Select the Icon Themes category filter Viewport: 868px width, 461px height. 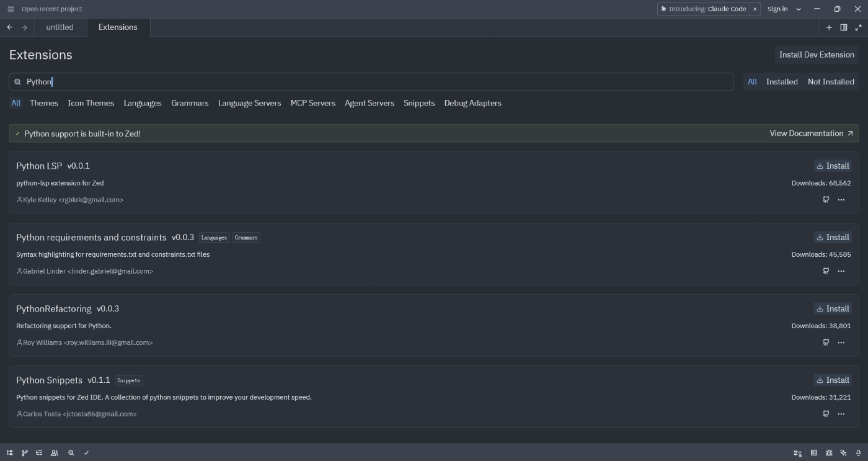point(91,103)
